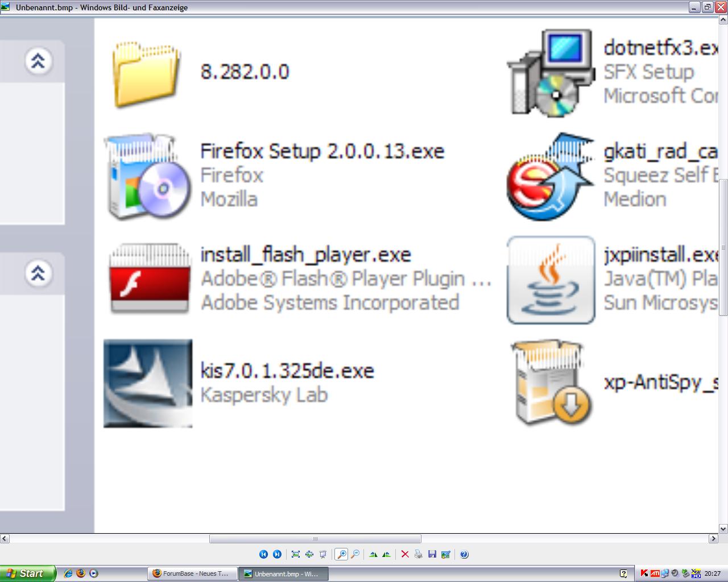
Task: Click the Best Fit view icon
Action: point(296,554)
